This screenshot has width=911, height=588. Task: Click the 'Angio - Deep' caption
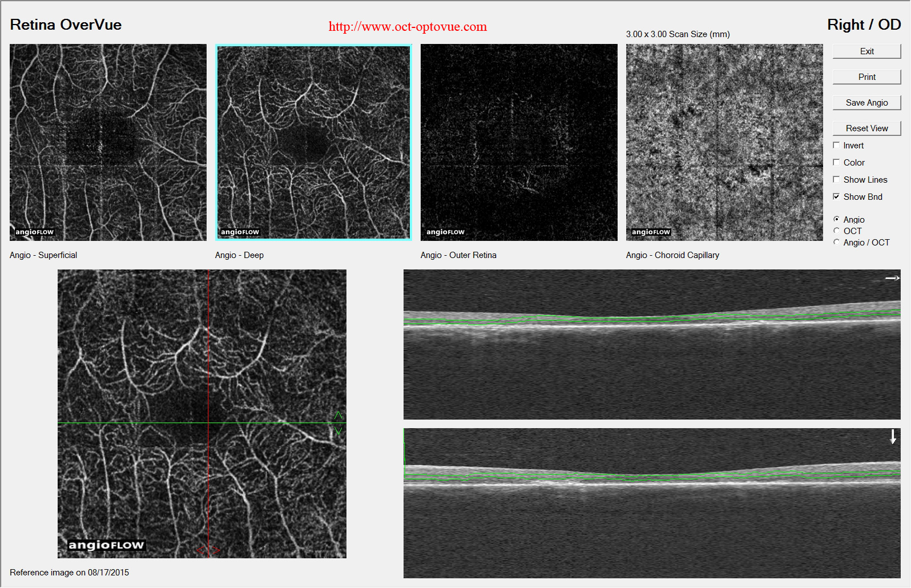(x=239, y=255)
